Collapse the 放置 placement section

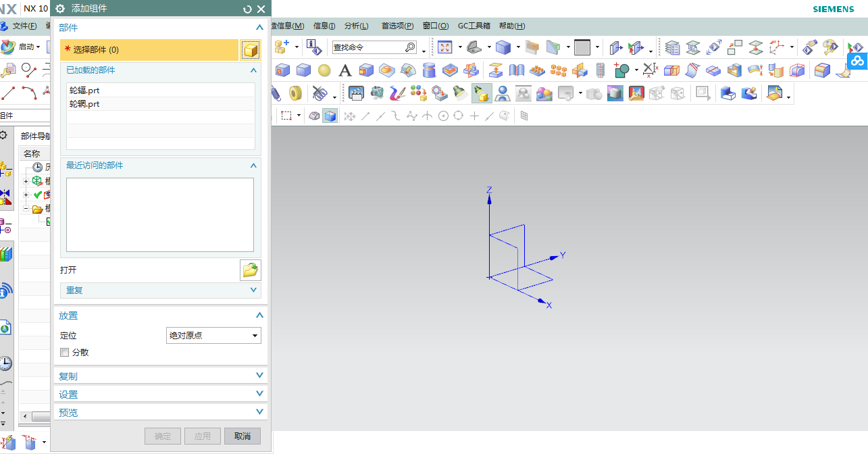pos(160,316)
